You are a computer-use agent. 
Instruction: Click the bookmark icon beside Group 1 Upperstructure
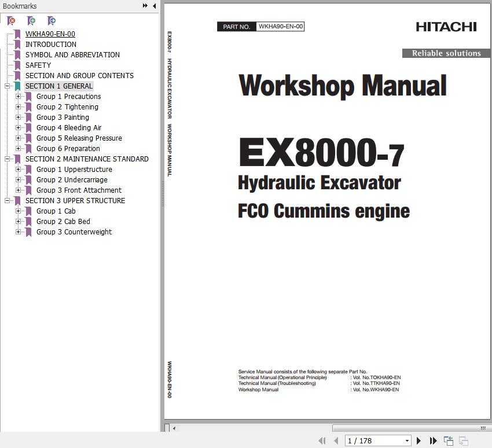[28, 170]
